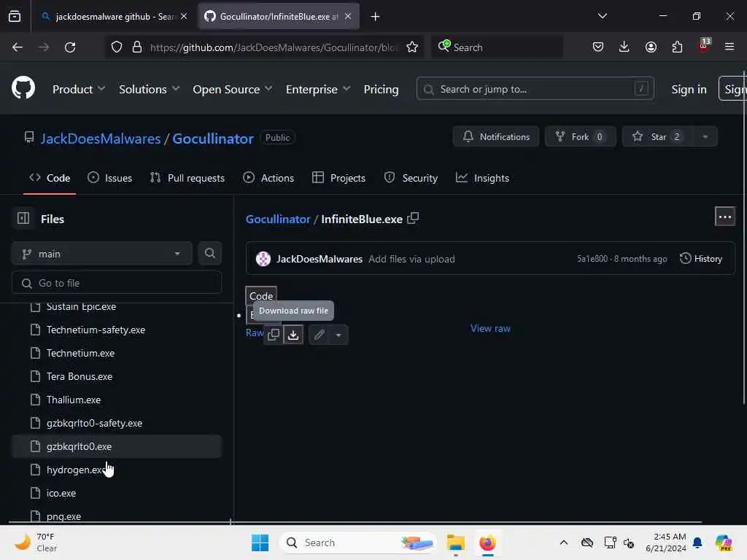The image size is (747, 560).
Task: Open Firefox downloads panel
Action: click(624, 47)
